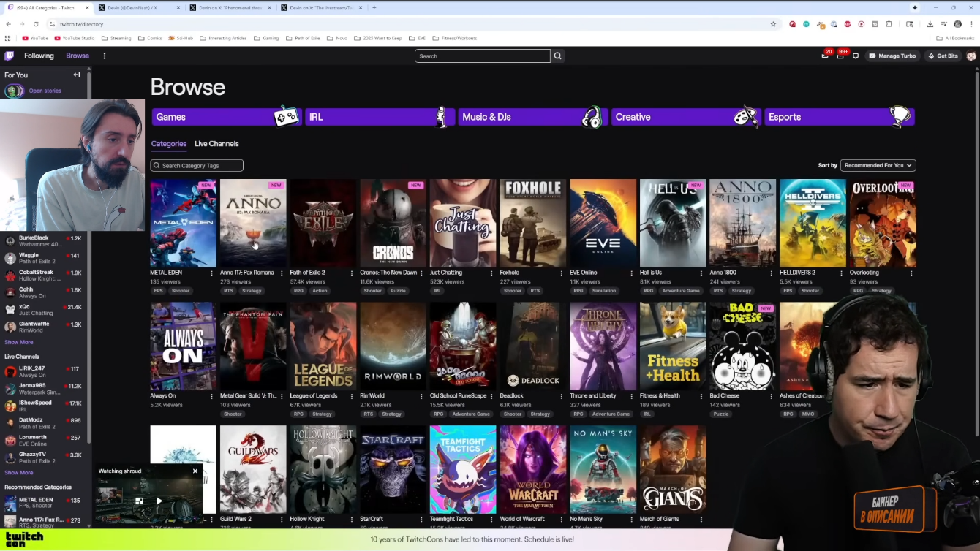Open options menu for METAL EDEN card
Screen dimensions: 980x551
click(212, 273)
